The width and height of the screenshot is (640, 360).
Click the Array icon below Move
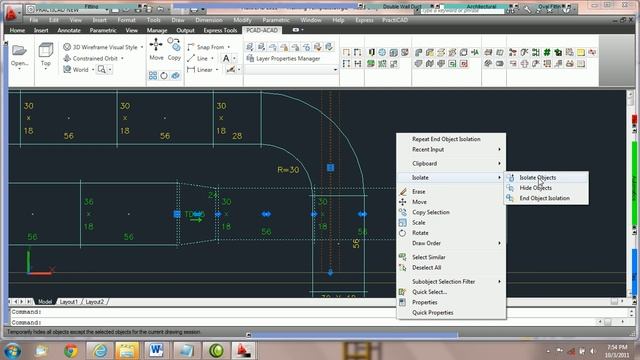pyautogui.click(x=153, y=76)
